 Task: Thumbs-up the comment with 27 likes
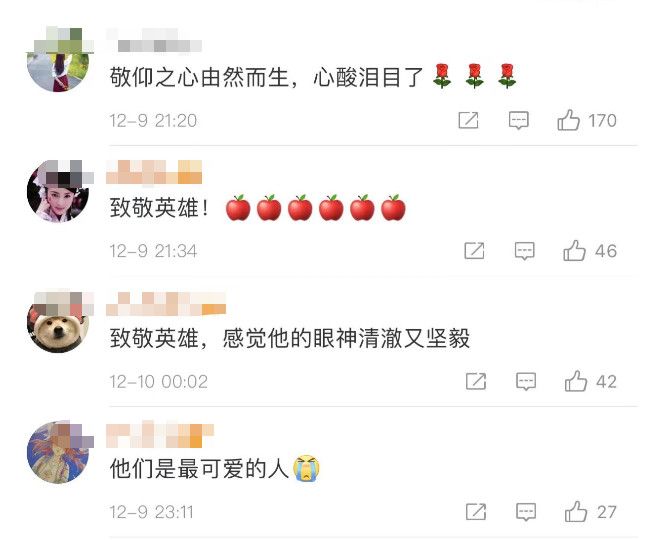coord(576,512)
